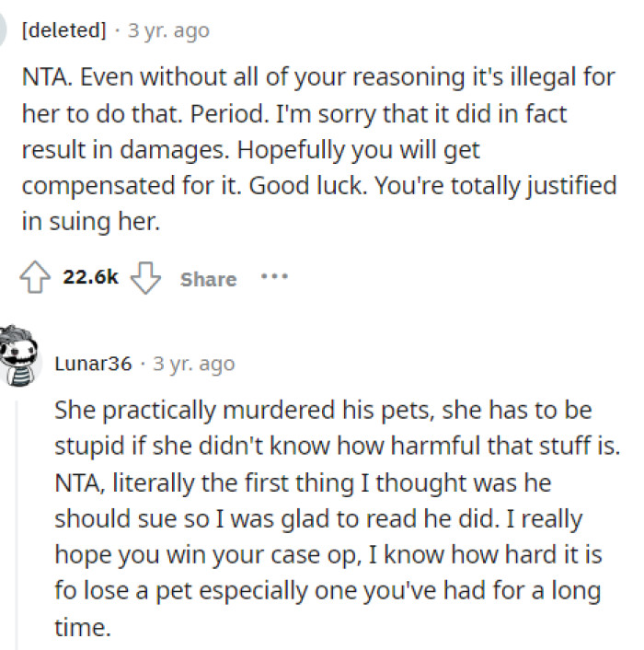Viewport: 644px width, 650px height.
Task: Click the timestamp beside [deleted]
Action: point(168,30)
